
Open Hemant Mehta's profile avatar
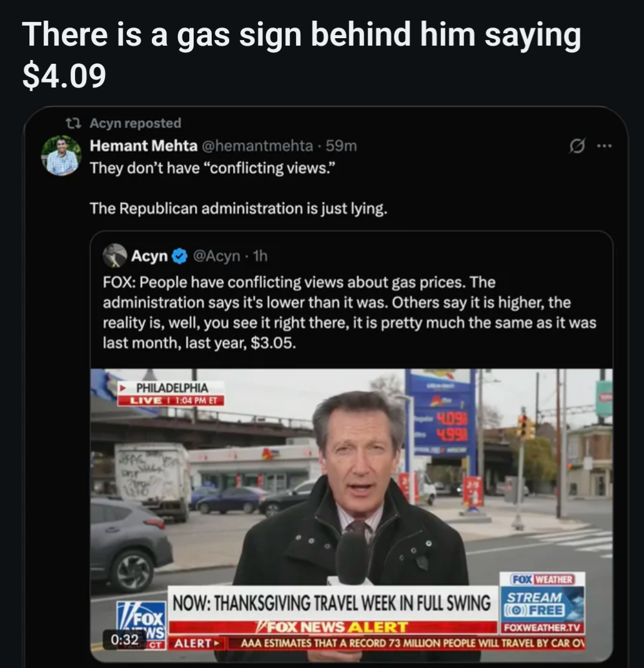coord(61,156)
